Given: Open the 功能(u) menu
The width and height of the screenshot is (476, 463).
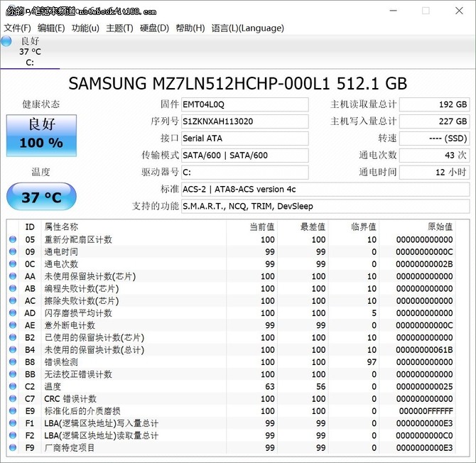Looking at the screenshot, I should [x=85, y=28].
